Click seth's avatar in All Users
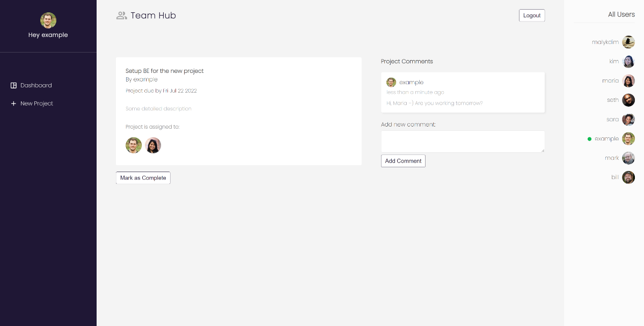Image resolution: width=644 pixels, height=326 pixels. [x=628, y=100]
